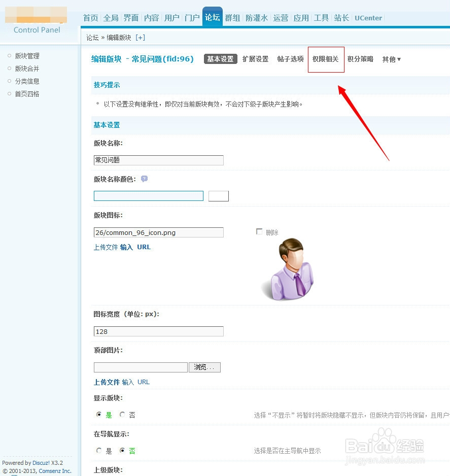Open the UCenter admin section
This screenshot has width=450, height=476.
pyautogui.click(x=368, y=18)
